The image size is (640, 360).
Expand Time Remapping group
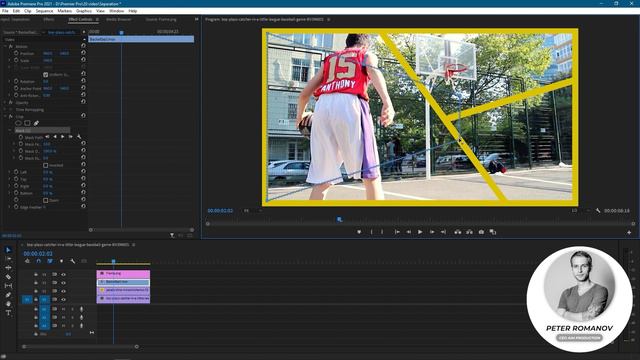coord(5,109)
